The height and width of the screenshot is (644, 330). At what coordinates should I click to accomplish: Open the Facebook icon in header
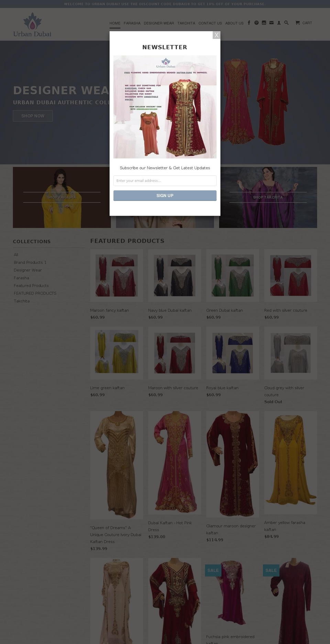pyautogui.click(x=249, y=23)
